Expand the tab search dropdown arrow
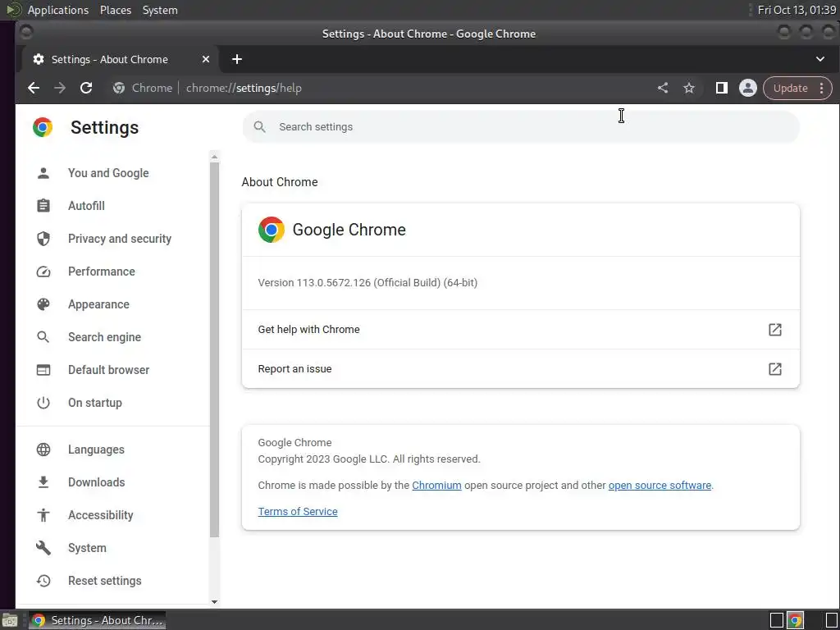The width and height of the screenshot is (840, 630). pyautogui.click(x=819, y=59)
